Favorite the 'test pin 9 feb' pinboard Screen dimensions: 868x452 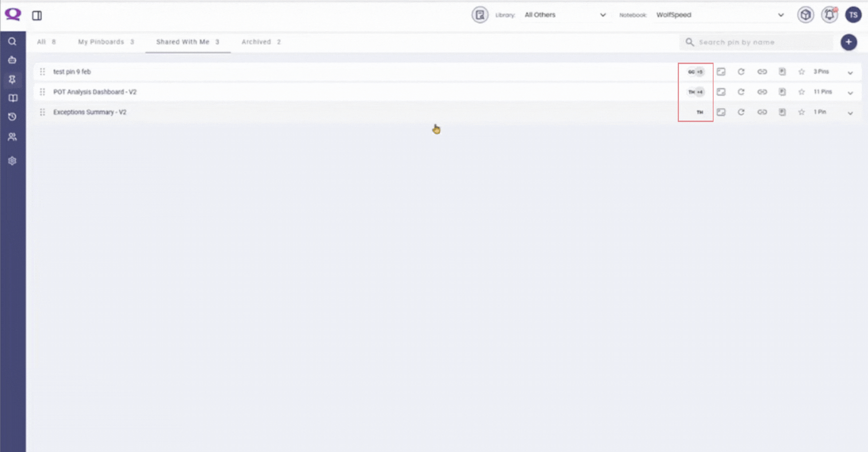[x=802, y=71]
